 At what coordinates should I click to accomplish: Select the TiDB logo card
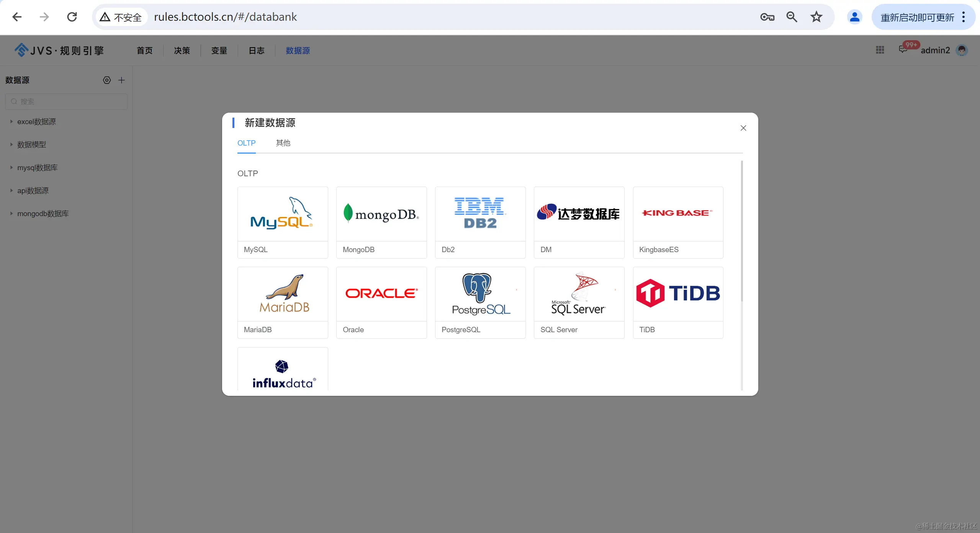pos(677,294)
